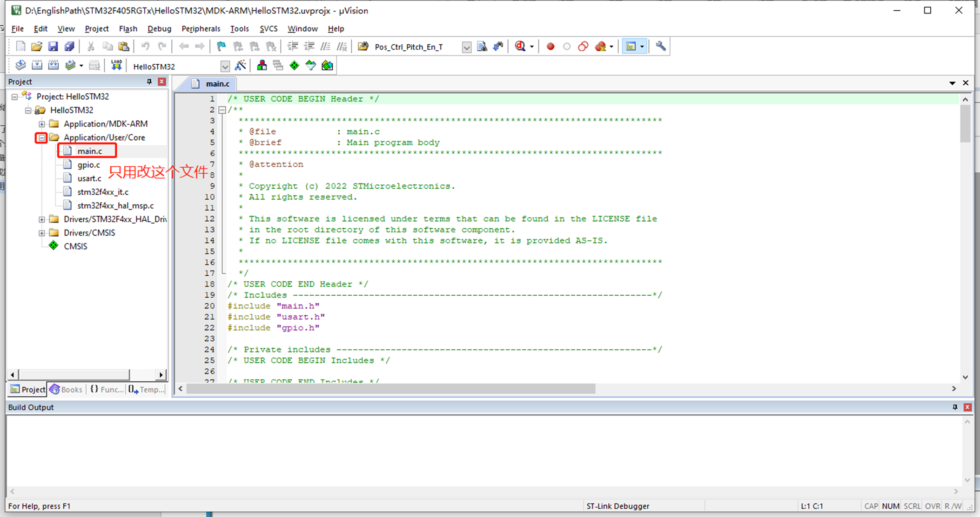
Task: Close the Build Output panel
Action: [967, 407]
